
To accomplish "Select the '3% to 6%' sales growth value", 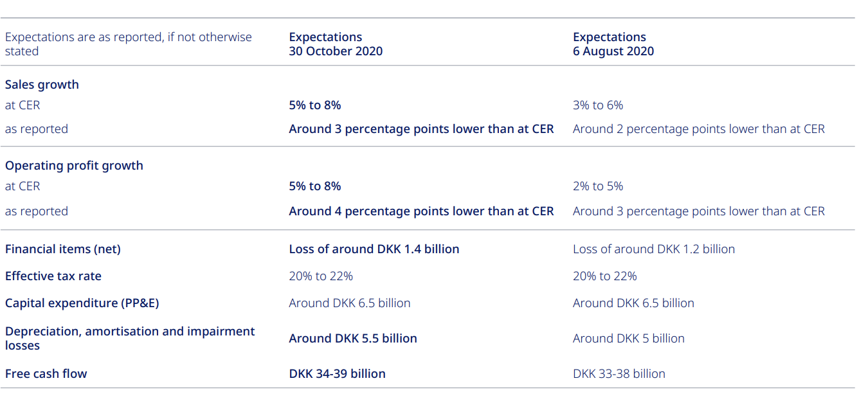I will 598,105.
